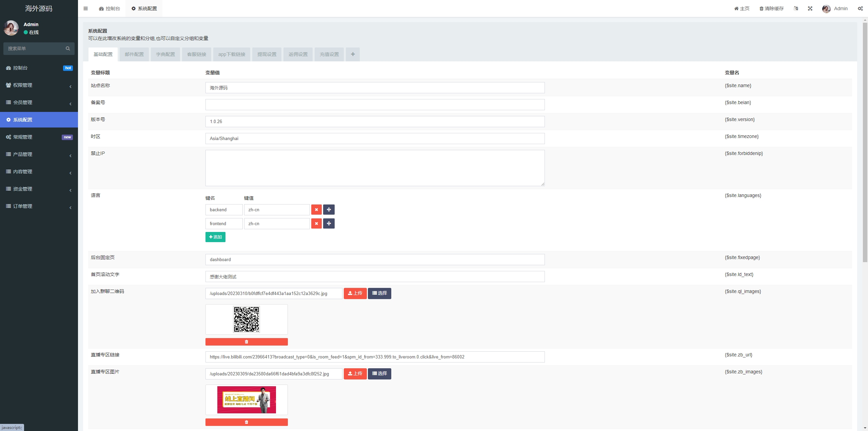The width and height of the screenshot is (868, 431).
Task: Click the 站点名称 input field
Action: [x=375, y=88]
